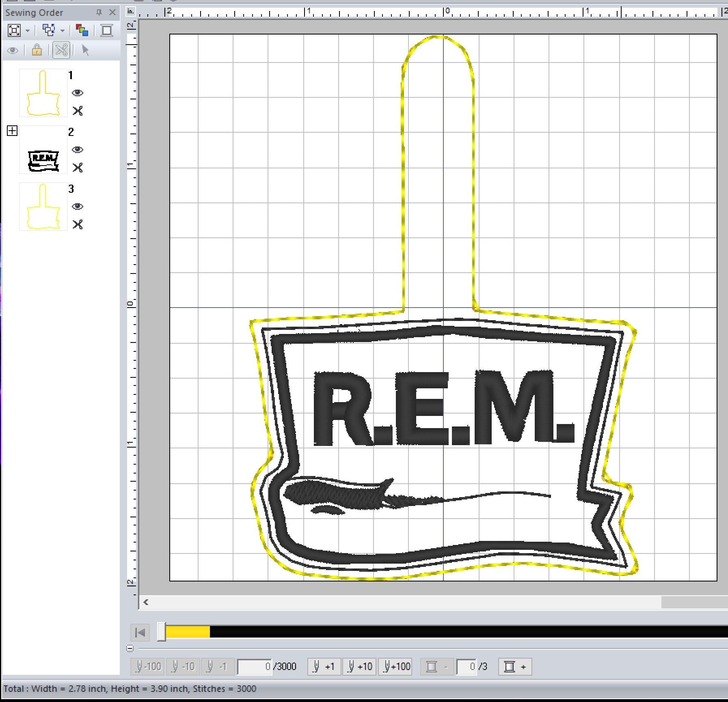Click the number '2' label in Sewing Order
This screenshot has width=728, height=702.
[x=71, y=132]
